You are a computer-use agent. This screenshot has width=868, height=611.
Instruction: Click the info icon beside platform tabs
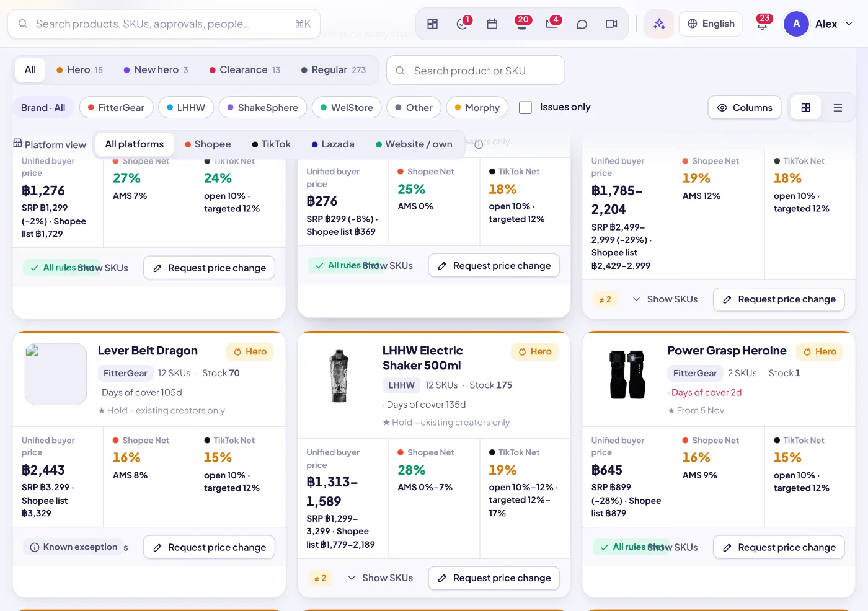pyautogui.click(x=479, y=144)
